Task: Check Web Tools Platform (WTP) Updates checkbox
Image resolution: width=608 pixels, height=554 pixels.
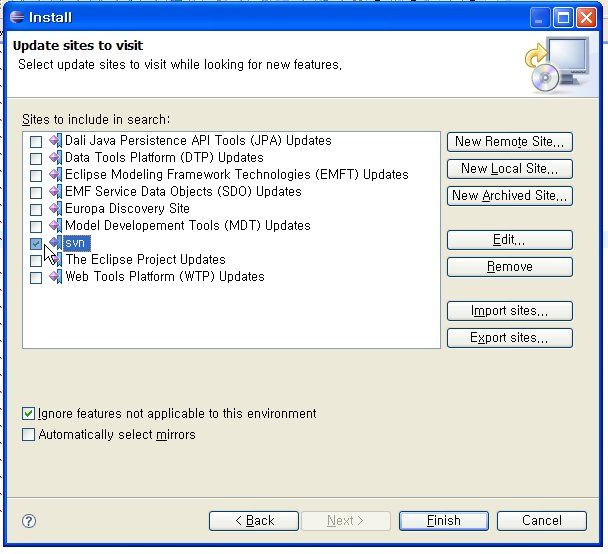Action: (x=36, y=278)
